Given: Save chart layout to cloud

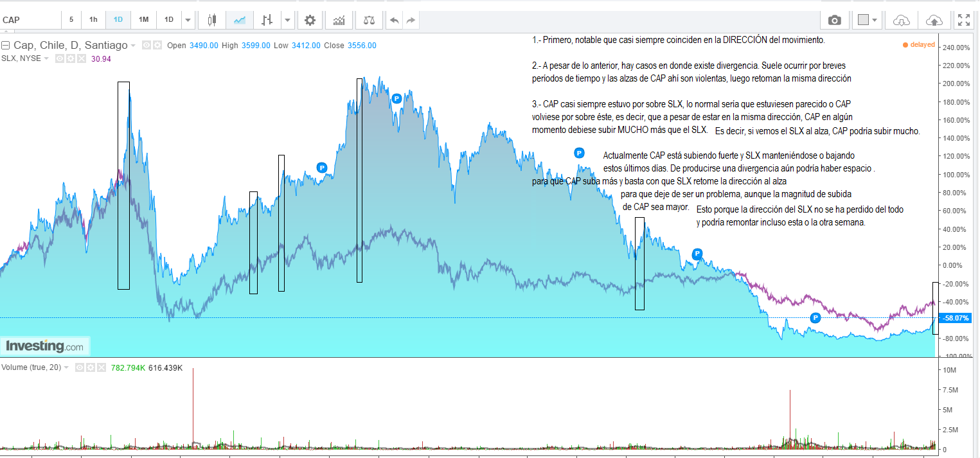Looking at the screenshot, I should (x=933, y=20).
